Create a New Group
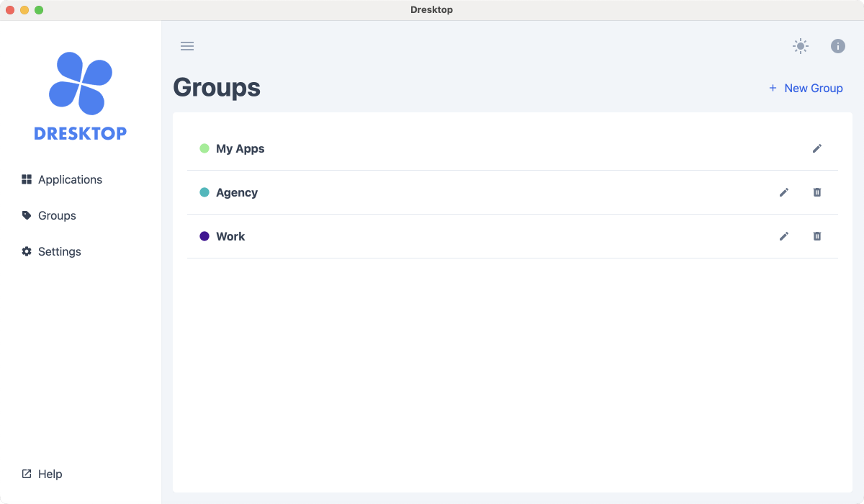The height and width of the screenshot is (504, 864). [x=806, y=88]
